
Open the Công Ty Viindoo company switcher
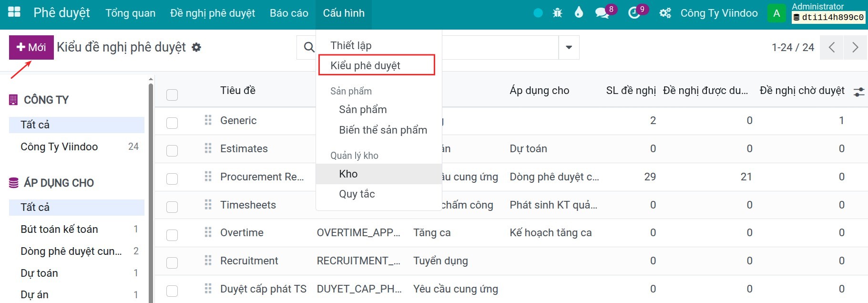[719, 13]
